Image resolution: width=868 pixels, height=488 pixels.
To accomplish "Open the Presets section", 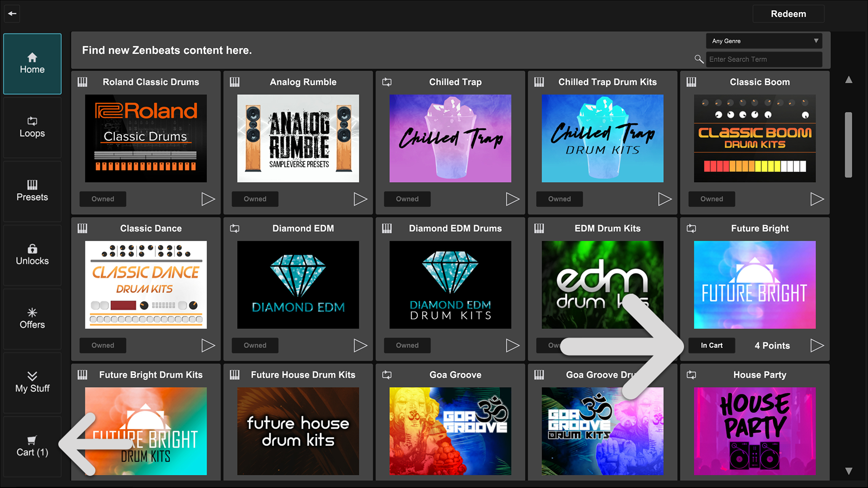I will coord(32,191).
